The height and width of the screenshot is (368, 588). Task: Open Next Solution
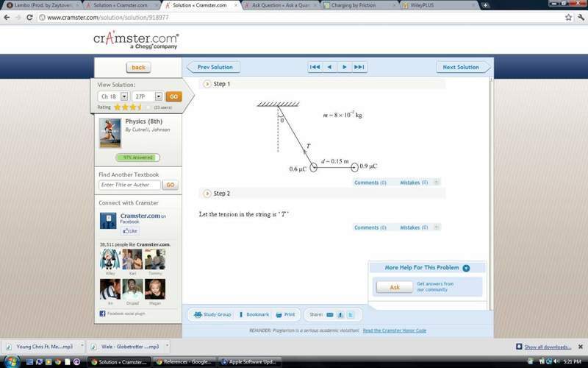[463, 67]
